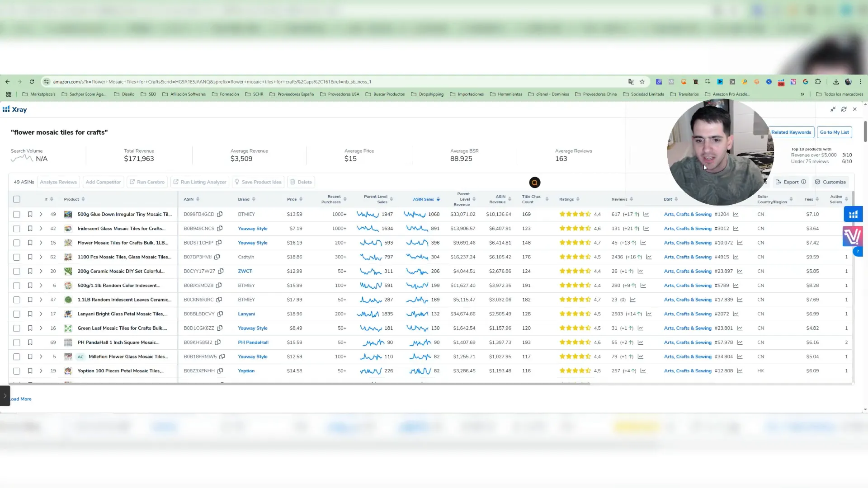868x488 pixels.
Task: Check the box for 500g Glue Down Irregular
Action: click(x=17, y=214)
